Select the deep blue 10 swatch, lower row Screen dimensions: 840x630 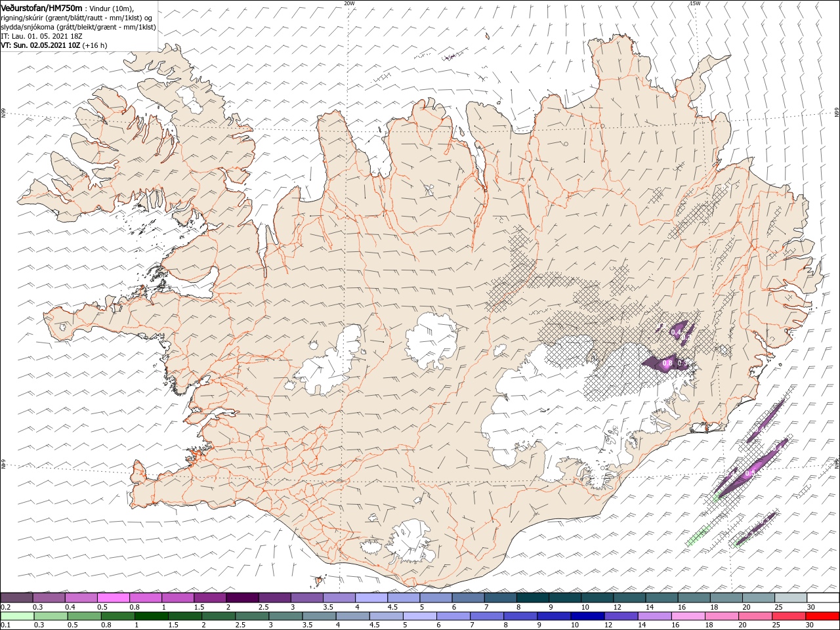588,616
